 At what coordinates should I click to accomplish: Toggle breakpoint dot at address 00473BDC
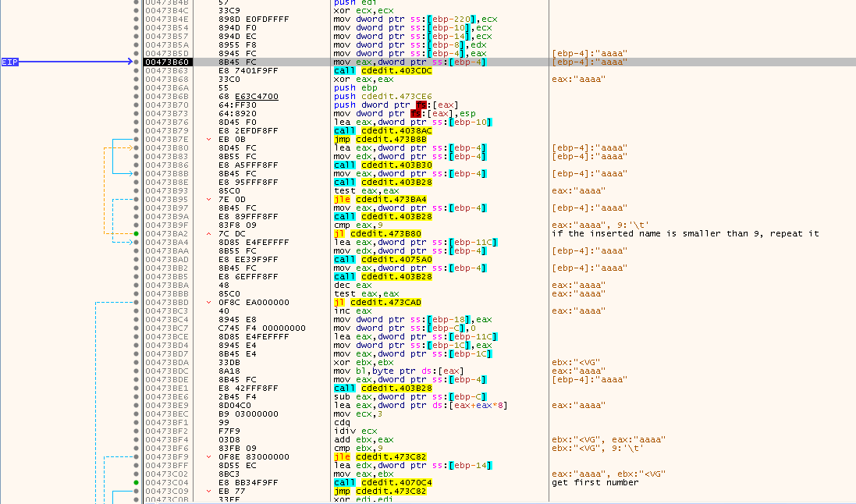pos(137,371)
